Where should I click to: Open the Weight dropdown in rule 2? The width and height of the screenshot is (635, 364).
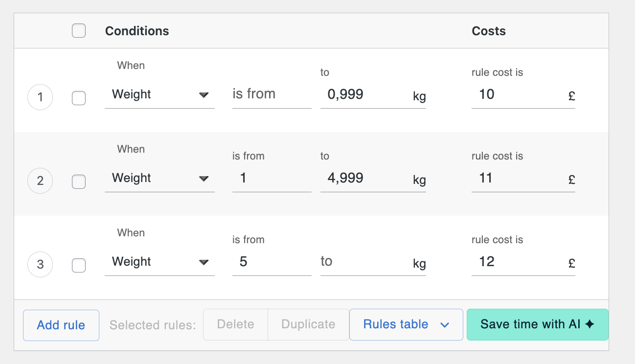tap(160, 178)
